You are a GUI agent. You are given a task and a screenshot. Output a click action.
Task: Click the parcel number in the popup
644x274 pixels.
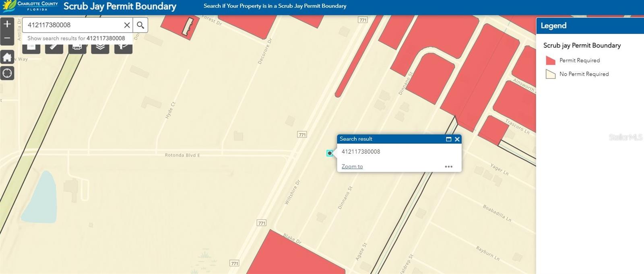[361, 152]
